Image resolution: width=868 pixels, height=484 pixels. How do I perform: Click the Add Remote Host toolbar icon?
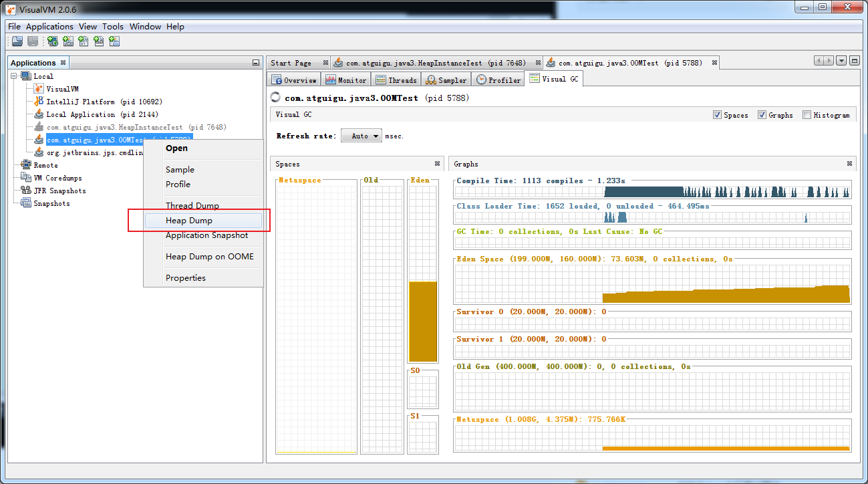pyautogui.click(x=52, y=41)
